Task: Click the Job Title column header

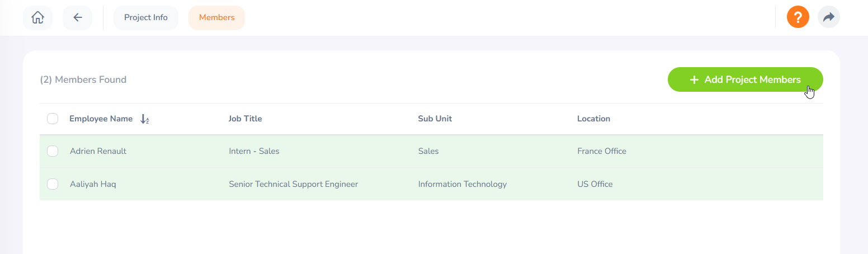Action: click(245, 119)
